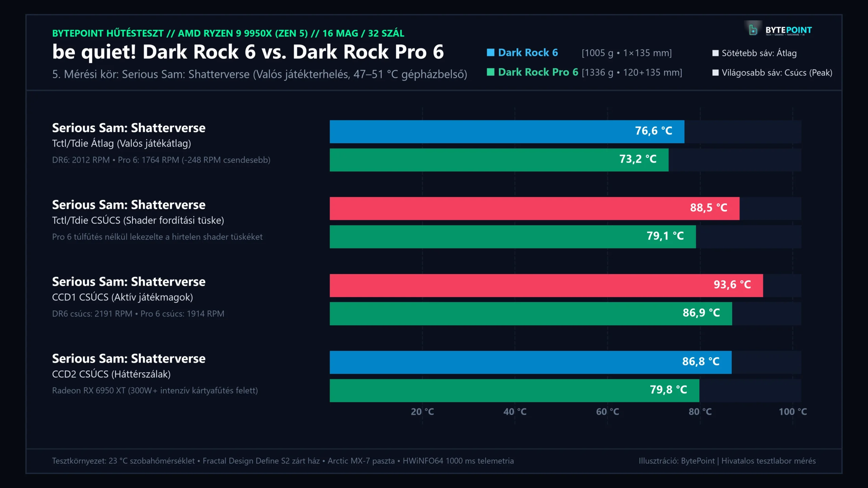Click the red 88,5 °C bar
This screenshot has width=868, height=488.
pyautogui.click(x=534, y=208)
